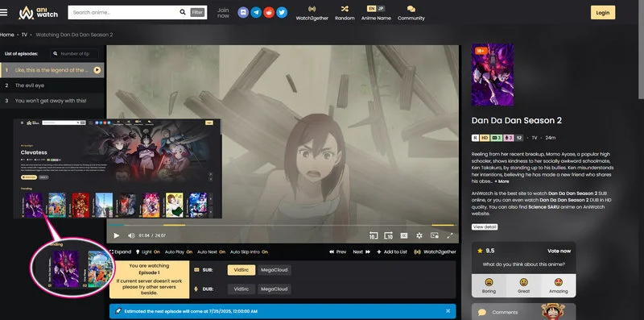Open the Twitter join link

(282, 12)
